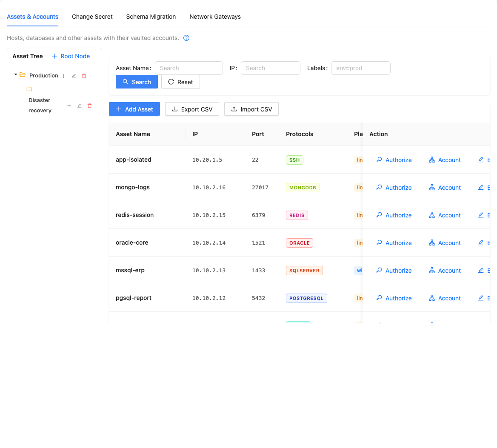This screenshot has width=497, height=448.
Task: Edit the redis-session asset
Action: pos(484,215)
